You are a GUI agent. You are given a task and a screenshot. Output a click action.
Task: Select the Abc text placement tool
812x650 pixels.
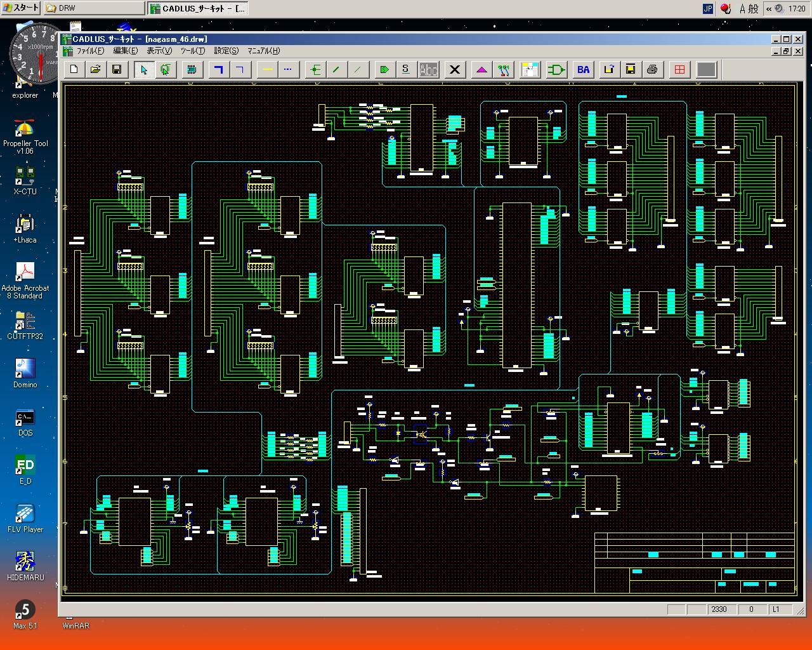(x=429, y=70)
